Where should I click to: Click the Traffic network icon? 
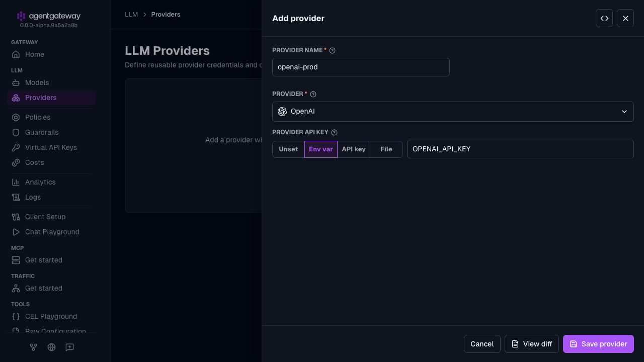16,288
